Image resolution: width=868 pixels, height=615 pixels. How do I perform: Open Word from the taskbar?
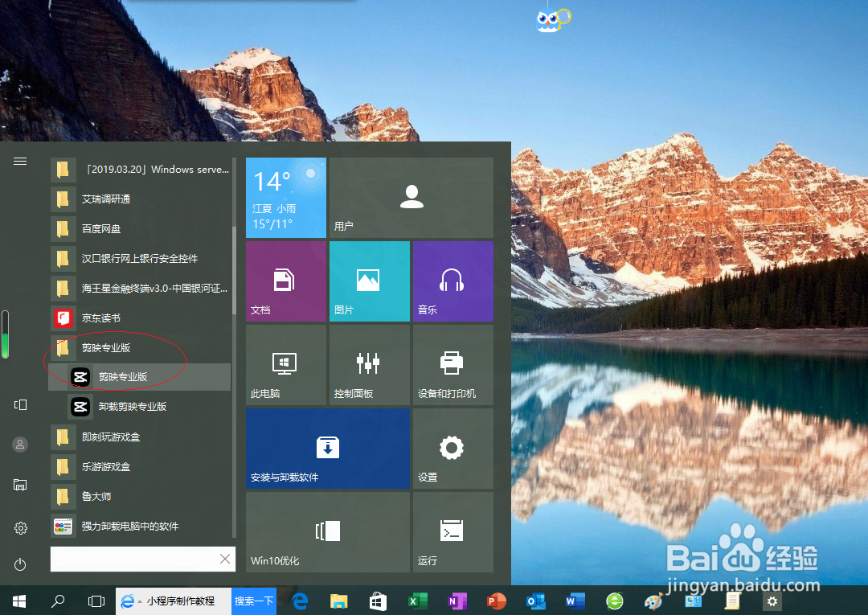click(575, 601)
